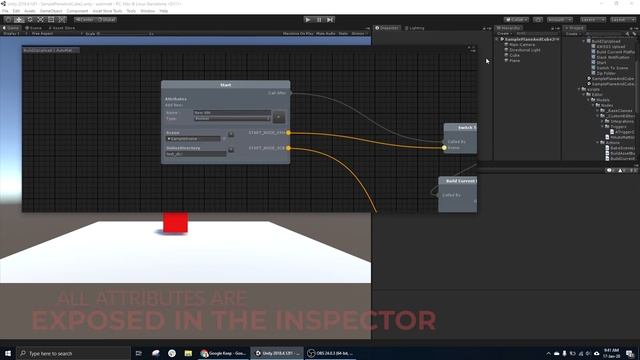Image resolution: width=640 pixels, height=360 pixels.
Task: Toggle the directory attribute expose checkbox
Action: 231,150
